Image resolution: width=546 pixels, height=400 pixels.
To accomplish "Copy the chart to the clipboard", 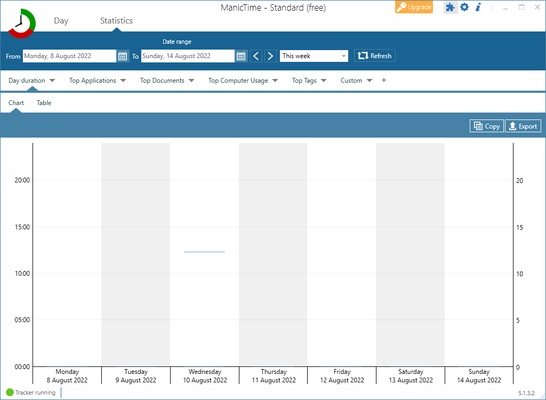I will (x=486, y=126).
